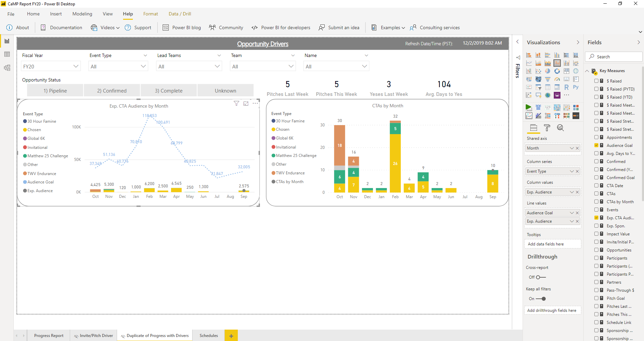Viewport: 644px width, 341px height.
Task: Toggle Cross-report drillthrough switch
Action: (541, 277)
